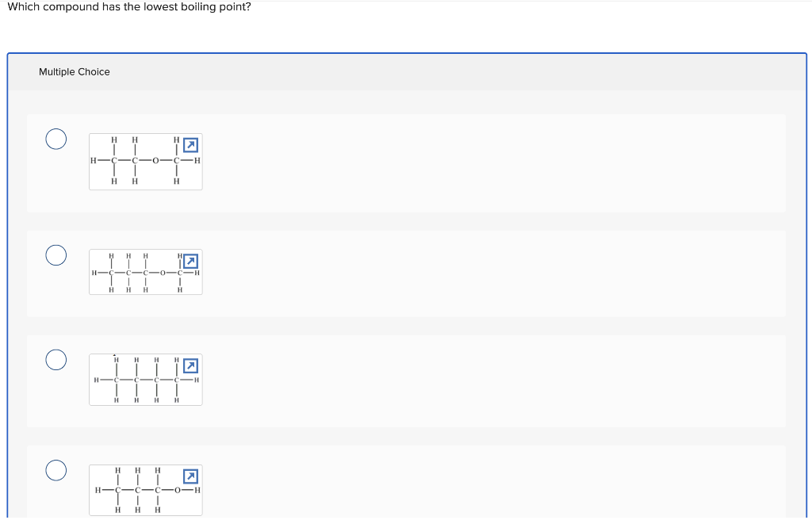Click the Multiple Choice section header

[x=75, y=71]
